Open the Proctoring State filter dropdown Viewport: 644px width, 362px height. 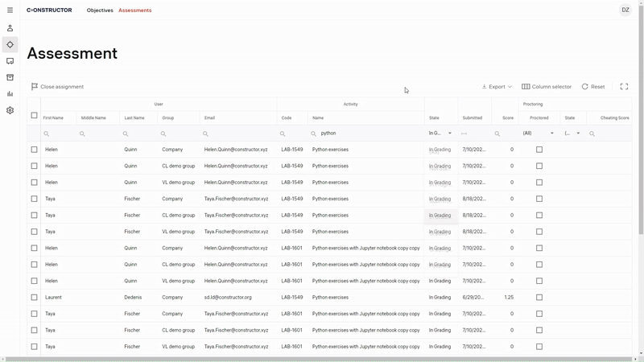(572, 134)
